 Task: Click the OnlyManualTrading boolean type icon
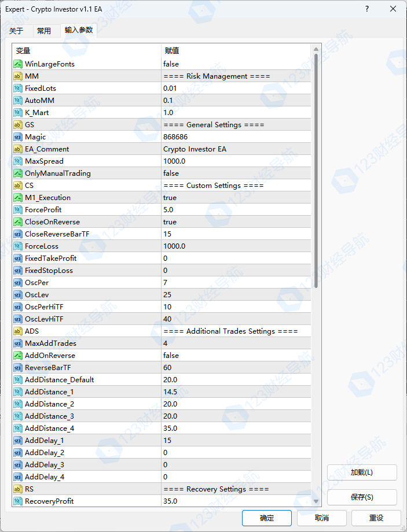tap(18, 173)
